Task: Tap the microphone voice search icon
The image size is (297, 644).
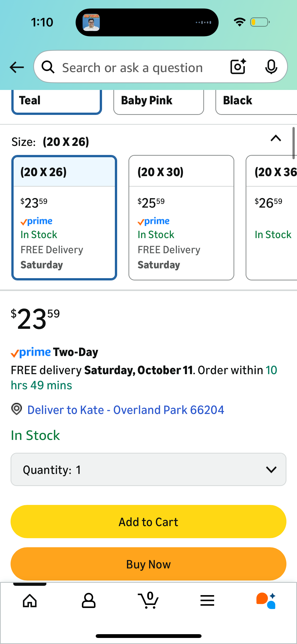Action: click(271, 67)
